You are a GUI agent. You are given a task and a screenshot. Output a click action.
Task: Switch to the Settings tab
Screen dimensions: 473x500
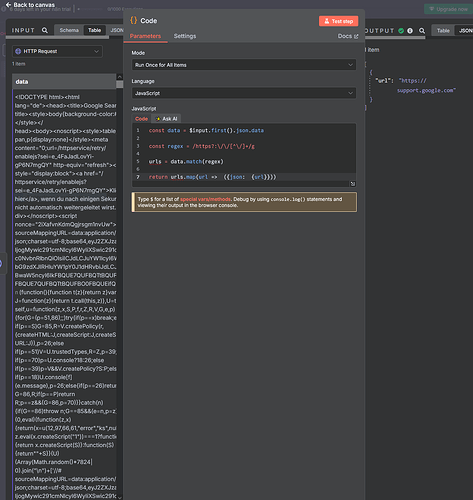point(185,36)
